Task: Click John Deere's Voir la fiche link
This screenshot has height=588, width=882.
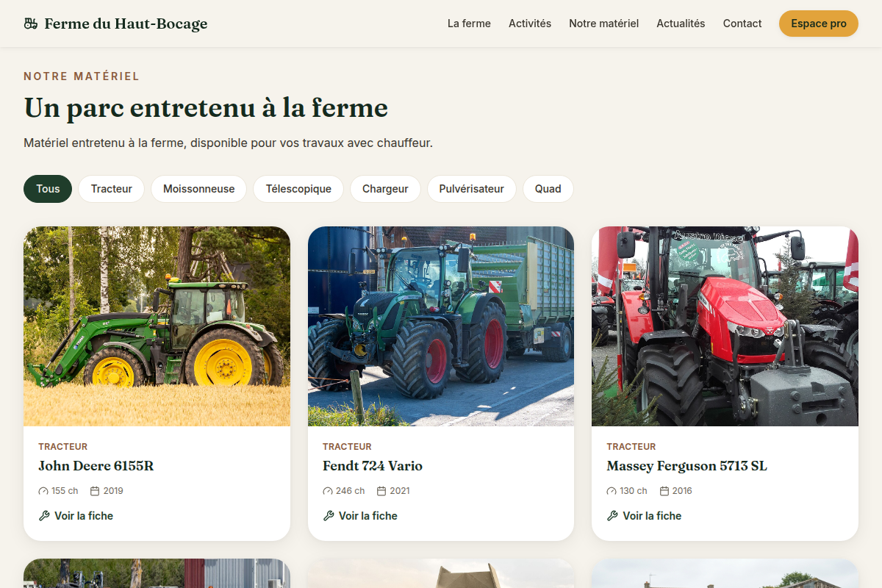Action: pyautogui.click(x=76, y=516)
